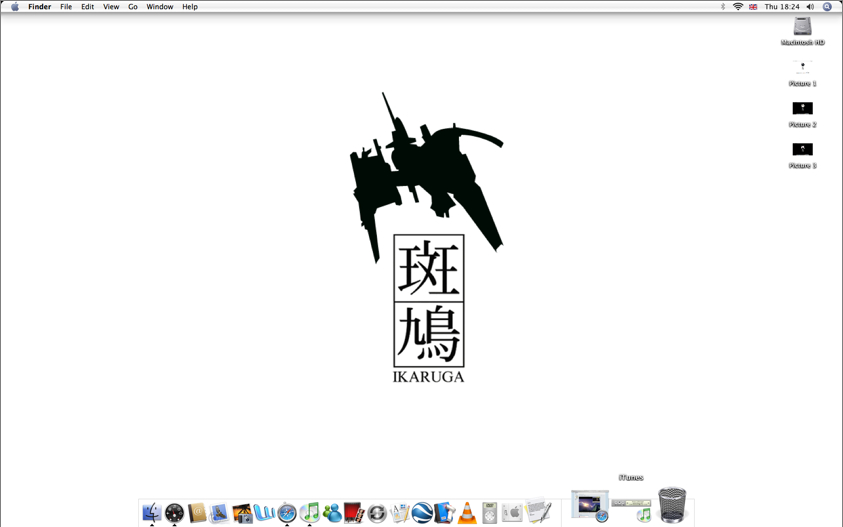Open Photo Booth in the Dock
Screen dimensions: 843x527
coord(354,513)
